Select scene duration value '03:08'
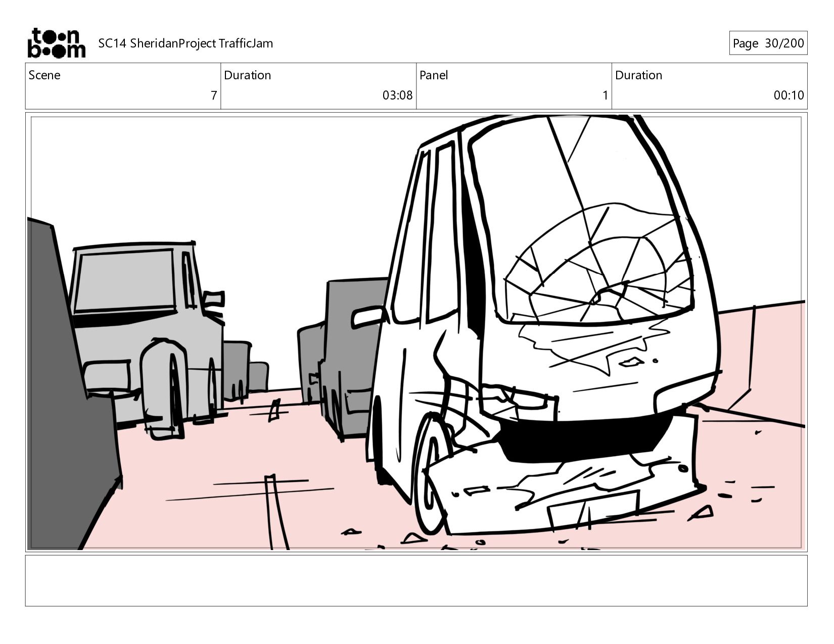834x644 pixels. 397,95
